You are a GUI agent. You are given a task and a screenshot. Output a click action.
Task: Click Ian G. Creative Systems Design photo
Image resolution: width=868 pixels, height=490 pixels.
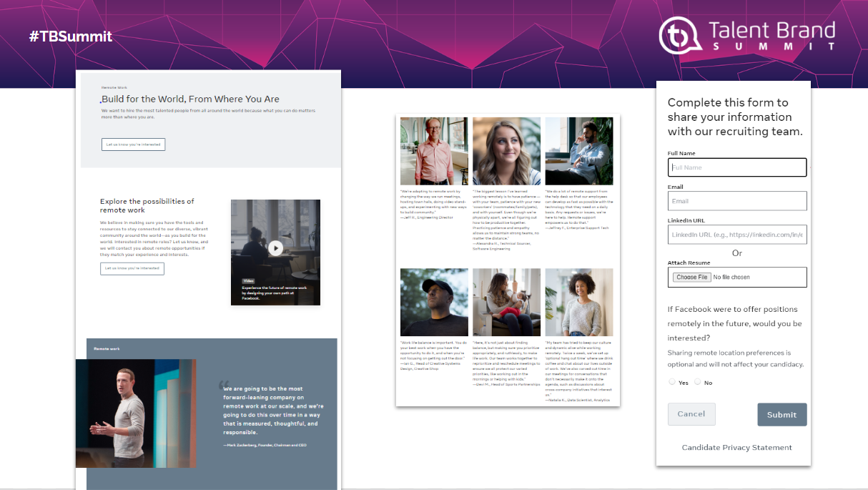434,302
